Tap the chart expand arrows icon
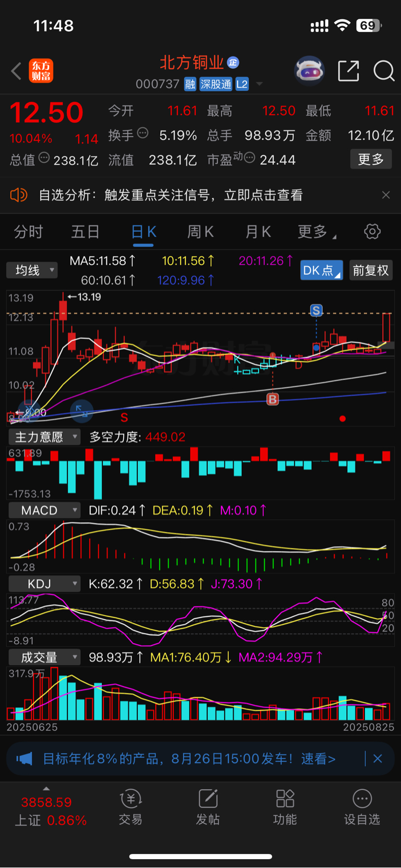Viewport: 401px width, 868px height. [81, 410]
